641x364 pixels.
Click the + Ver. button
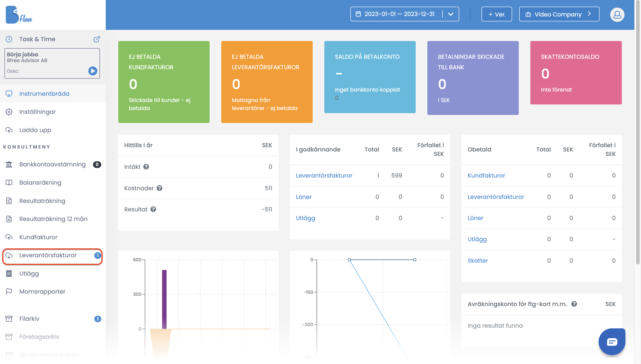click(x=496, y=14)
